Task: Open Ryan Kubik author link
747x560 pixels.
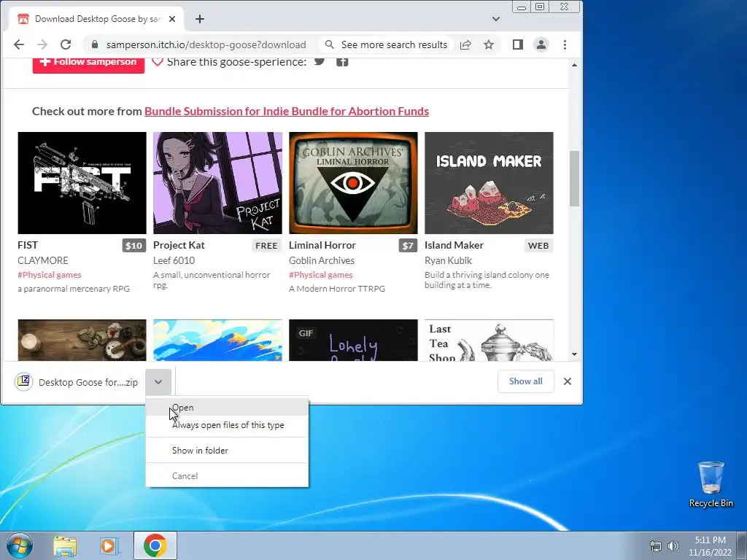Action: [x=449, y=260]
